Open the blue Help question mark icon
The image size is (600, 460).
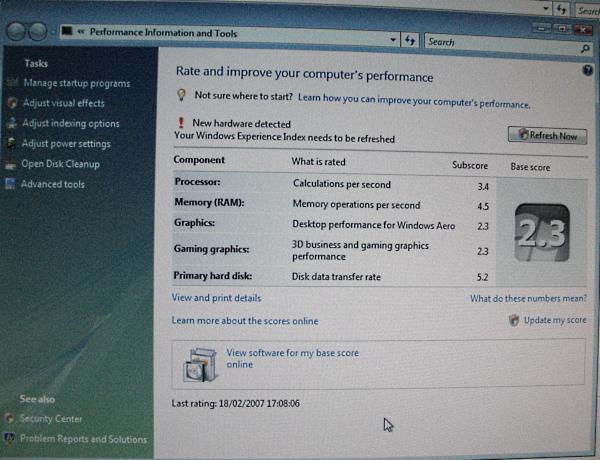(x=588, y=70)
